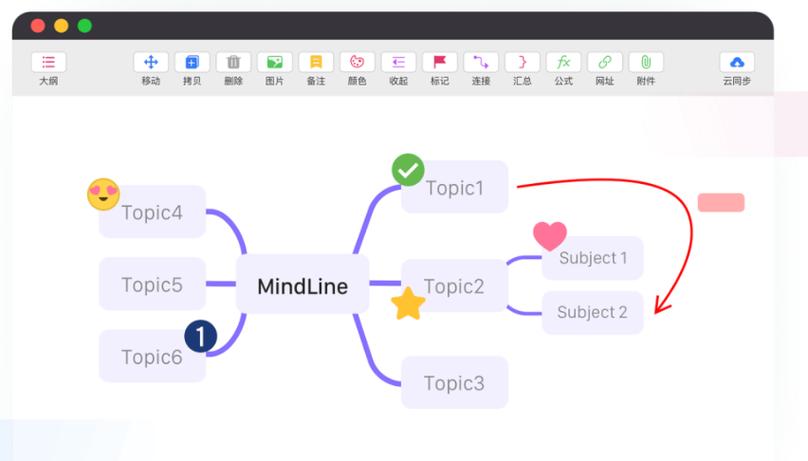The image size is (808, 461).
Task: Attach a file with 附件 paperclip icon
Action: [x=646, y=62]
